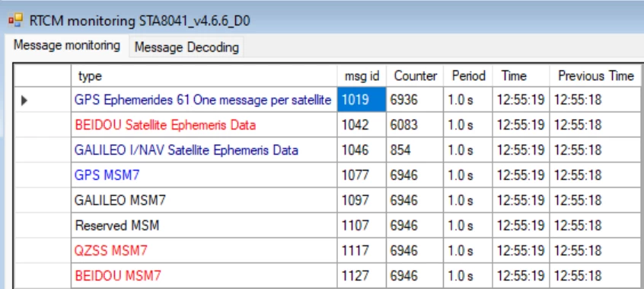Click the 'Counter' column header
This screenshot has width=644, height=289.
pos(415,75)
